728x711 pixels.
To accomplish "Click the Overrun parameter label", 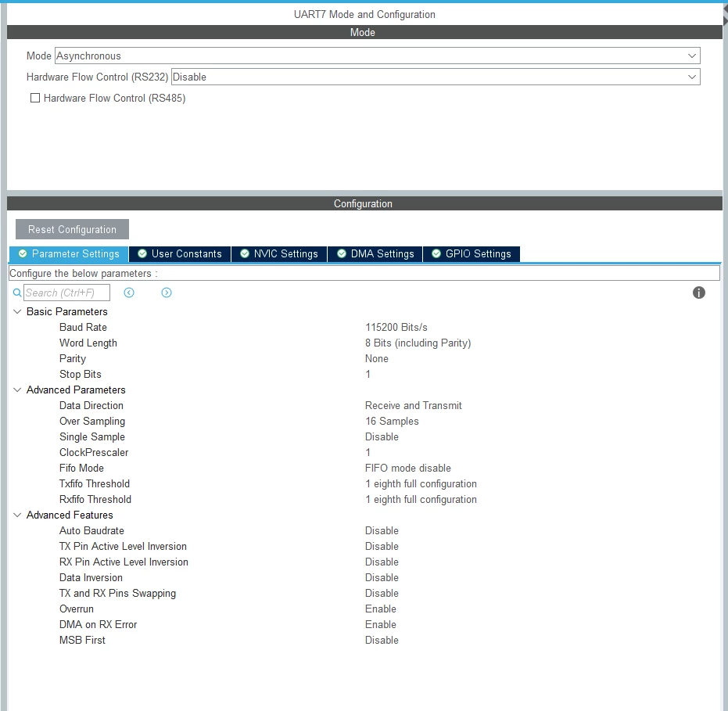I will pyautogui.click(x=76, y=609).
